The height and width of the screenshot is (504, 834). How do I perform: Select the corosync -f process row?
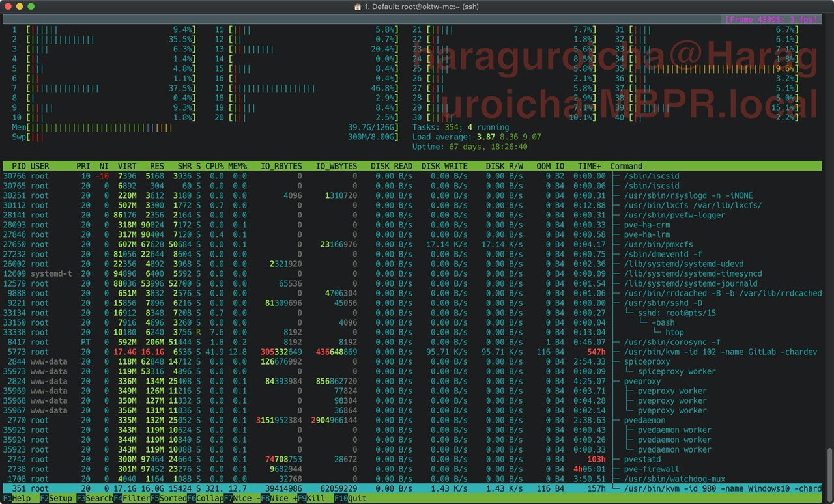[412, 342]
